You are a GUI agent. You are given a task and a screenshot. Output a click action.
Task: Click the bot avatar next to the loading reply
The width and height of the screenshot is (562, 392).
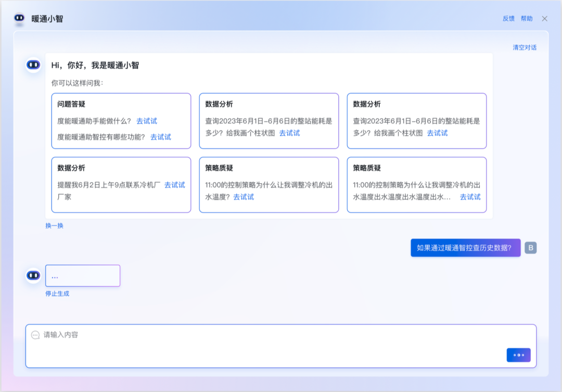pyautogui.click(x=33, y=275)
